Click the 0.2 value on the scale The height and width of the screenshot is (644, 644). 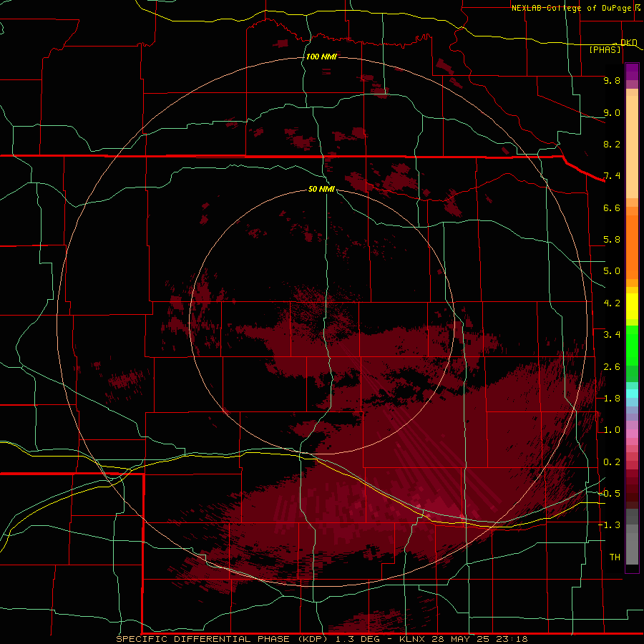tap(612, 462)
